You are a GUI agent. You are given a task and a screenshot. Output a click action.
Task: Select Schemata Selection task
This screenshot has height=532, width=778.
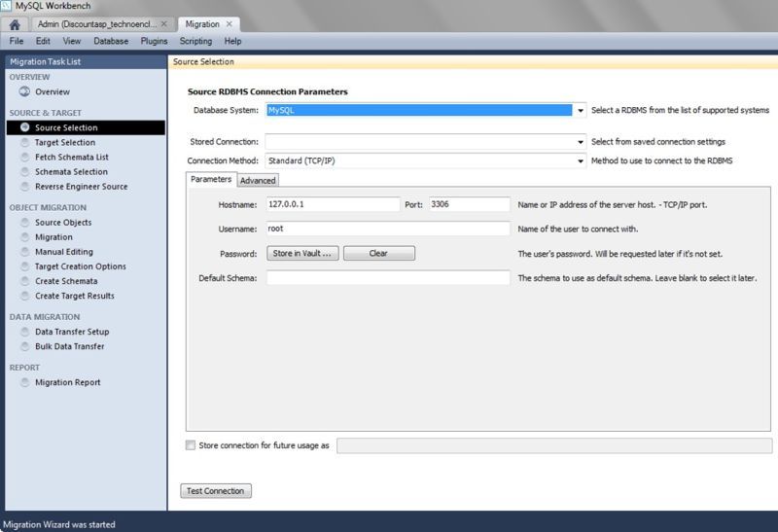click(71, 172)
